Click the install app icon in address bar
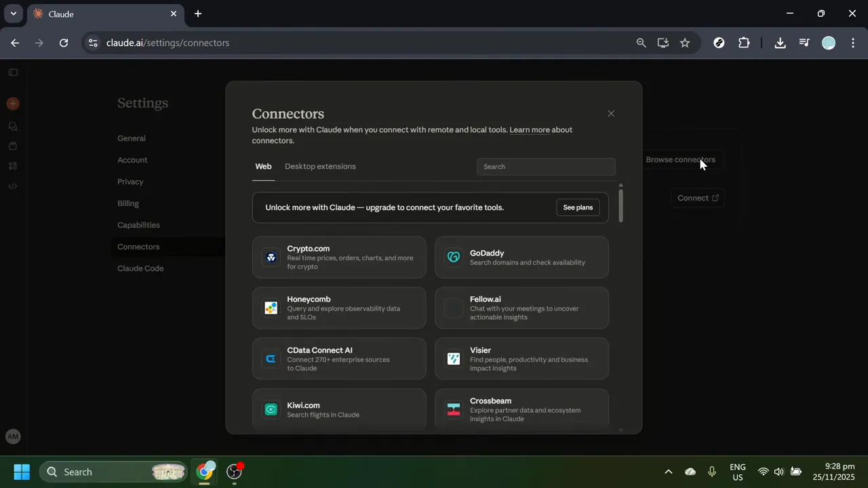The width and height of the screenshot is (868, 488). tap(663, 43)
